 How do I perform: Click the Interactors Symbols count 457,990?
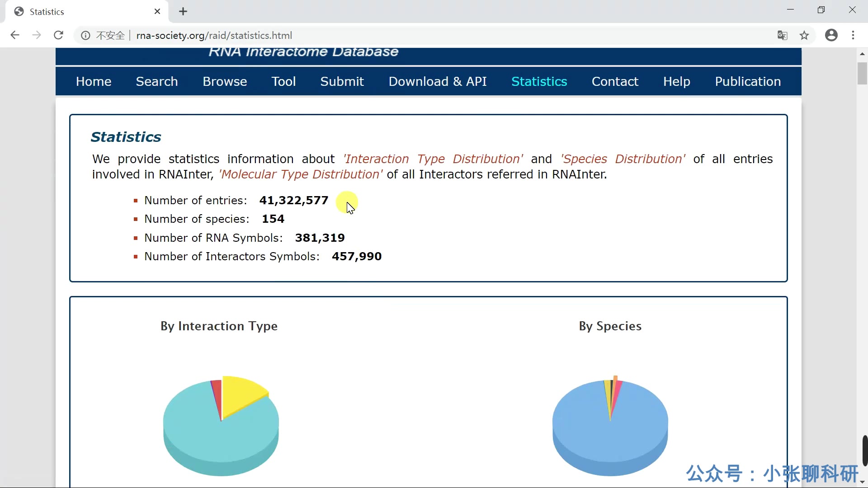357,257
